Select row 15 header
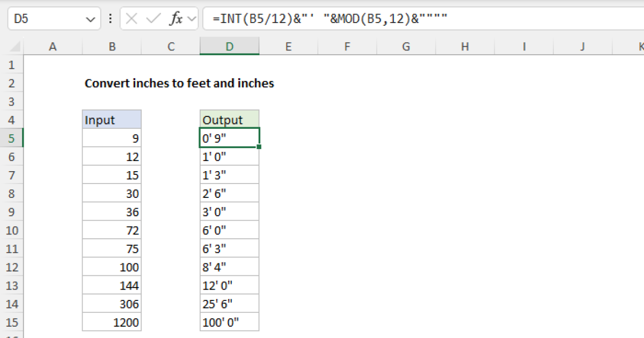Viewport: 644px width, 338px height. click(x=12, y=322)
